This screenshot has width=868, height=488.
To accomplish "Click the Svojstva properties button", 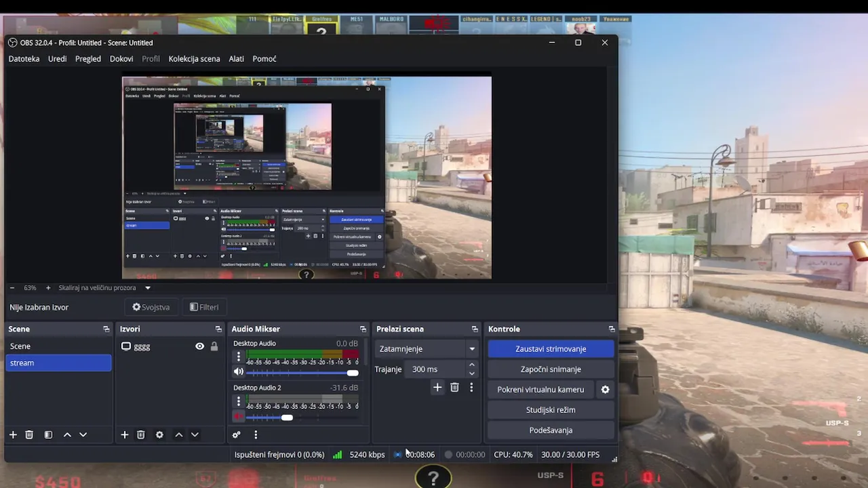I will point(151,307).
